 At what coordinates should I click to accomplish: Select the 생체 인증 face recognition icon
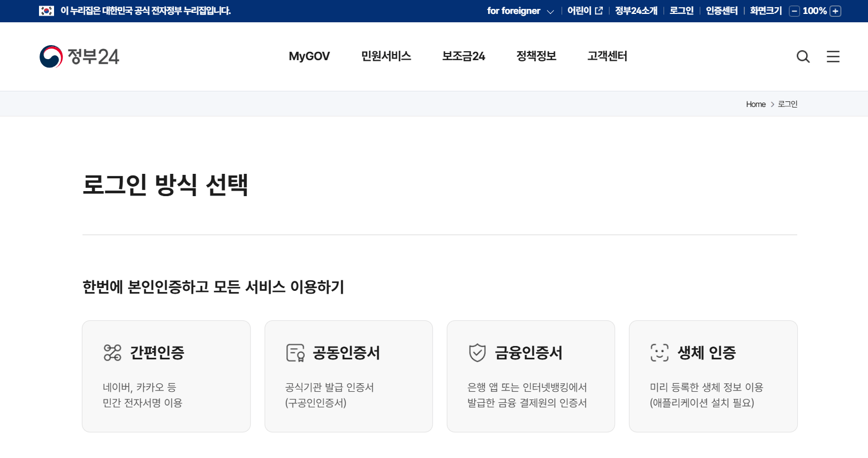659,352
